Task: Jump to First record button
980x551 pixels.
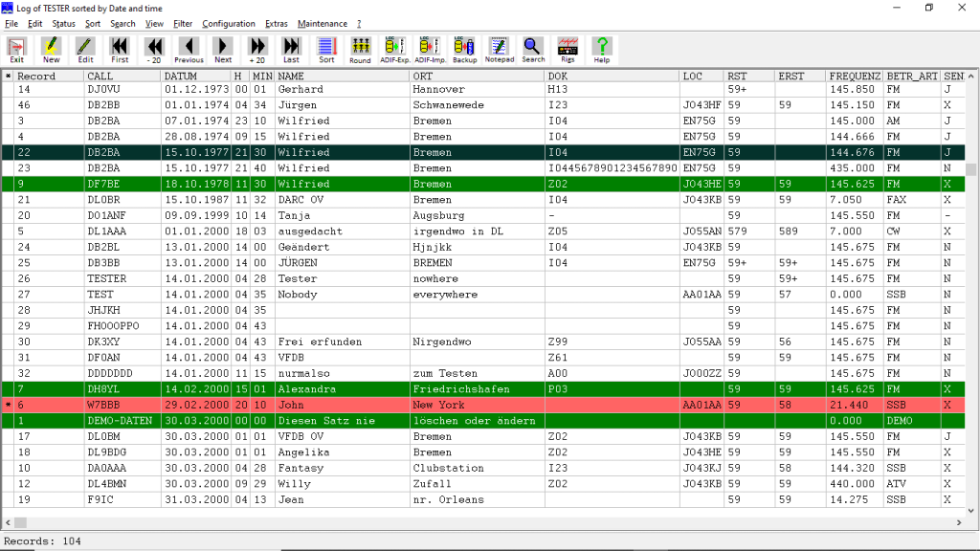Action: [120, 50]
